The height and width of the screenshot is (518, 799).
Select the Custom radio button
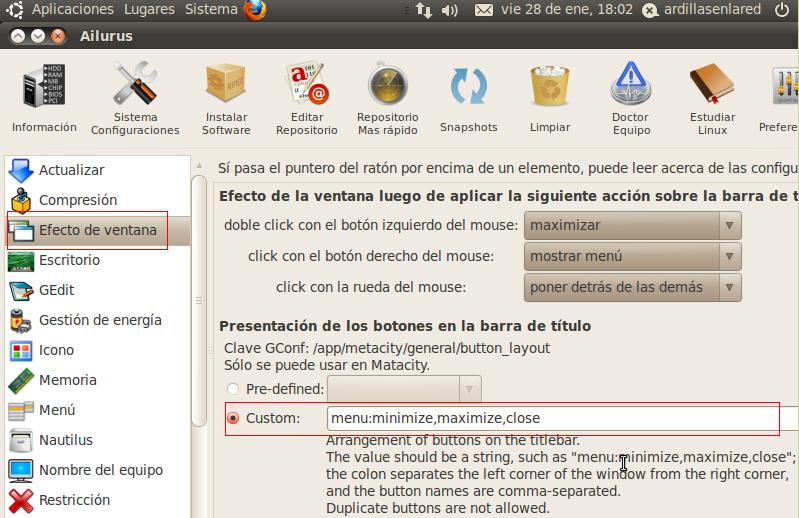tap(233, 418)
